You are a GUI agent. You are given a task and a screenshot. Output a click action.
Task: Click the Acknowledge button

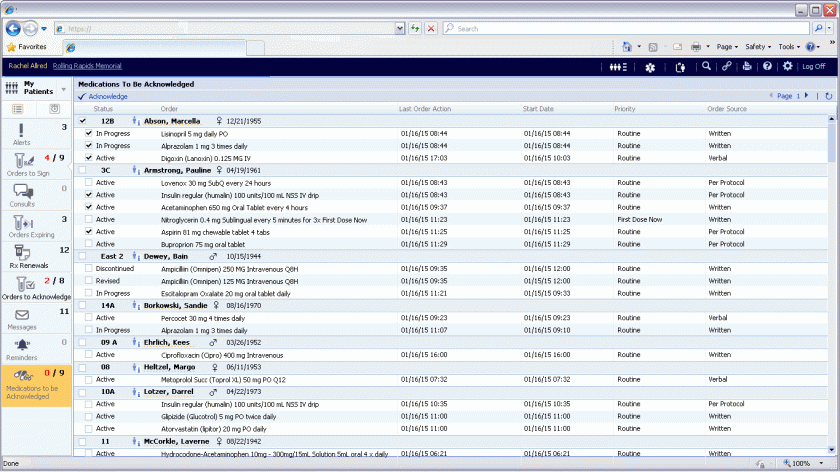point(103,96)
